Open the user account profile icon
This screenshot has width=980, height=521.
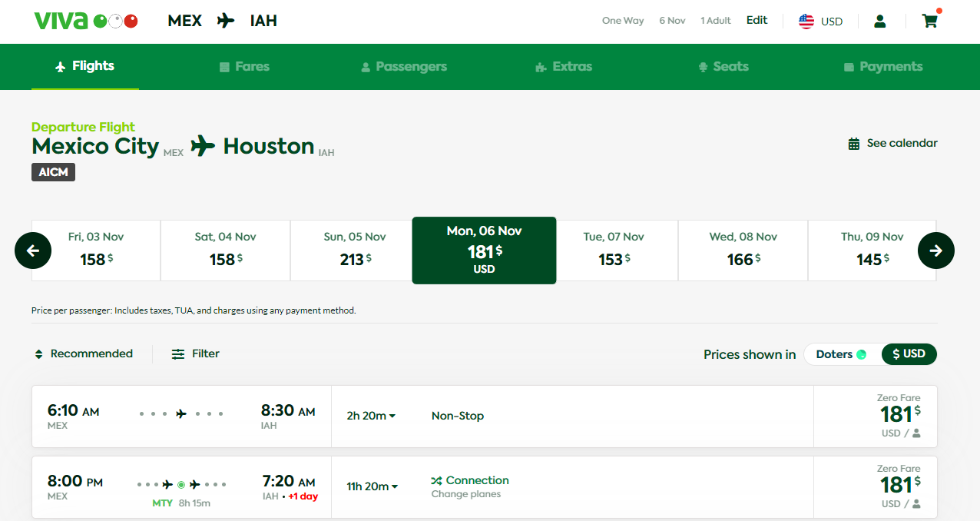(880, 21)
